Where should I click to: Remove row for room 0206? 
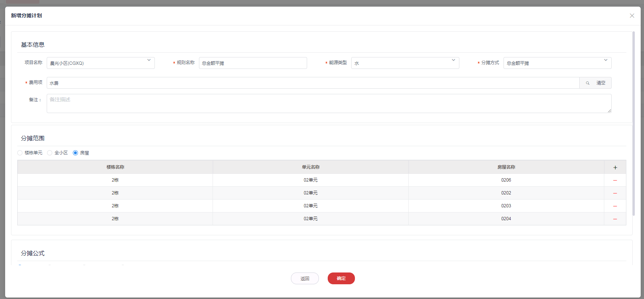click(x=615, y=180)
